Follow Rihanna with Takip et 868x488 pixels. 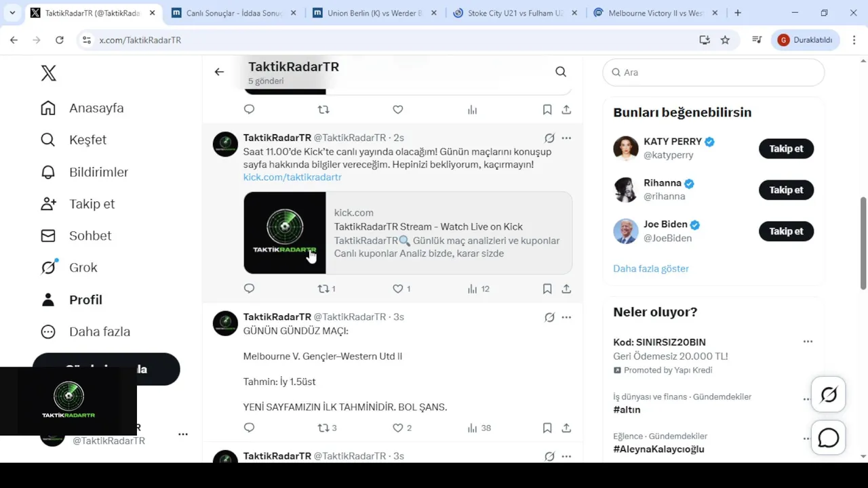pos(786,190)
